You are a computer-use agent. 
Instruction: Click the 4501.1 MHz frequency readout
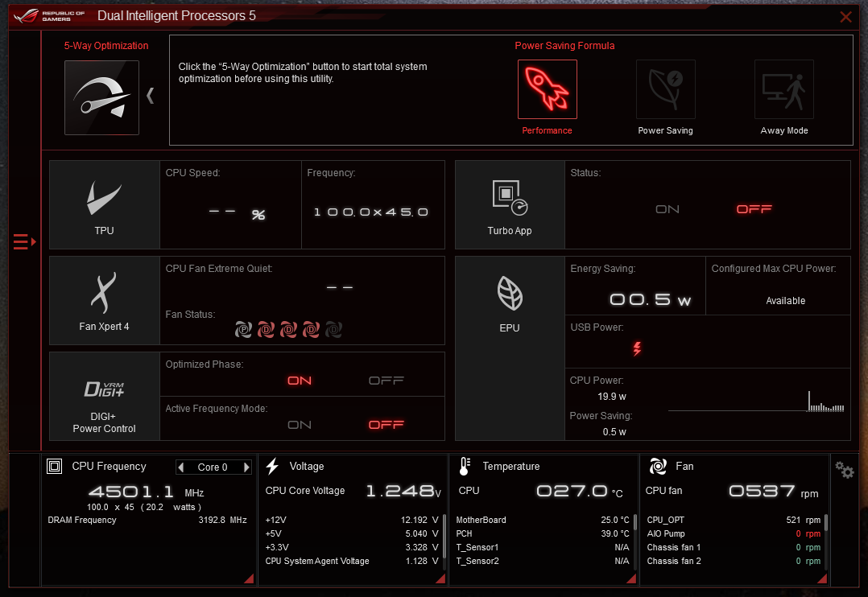(147, 492)
